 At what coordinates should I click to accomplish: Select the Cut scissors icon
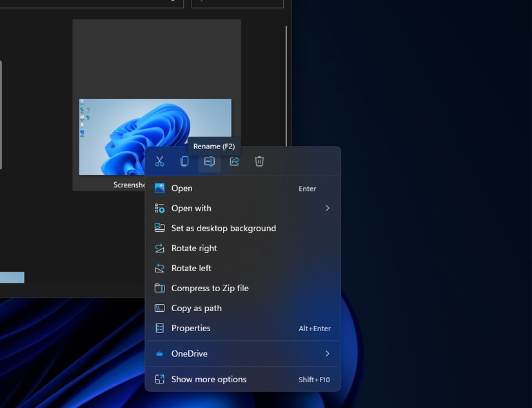[x=160, y=161]
